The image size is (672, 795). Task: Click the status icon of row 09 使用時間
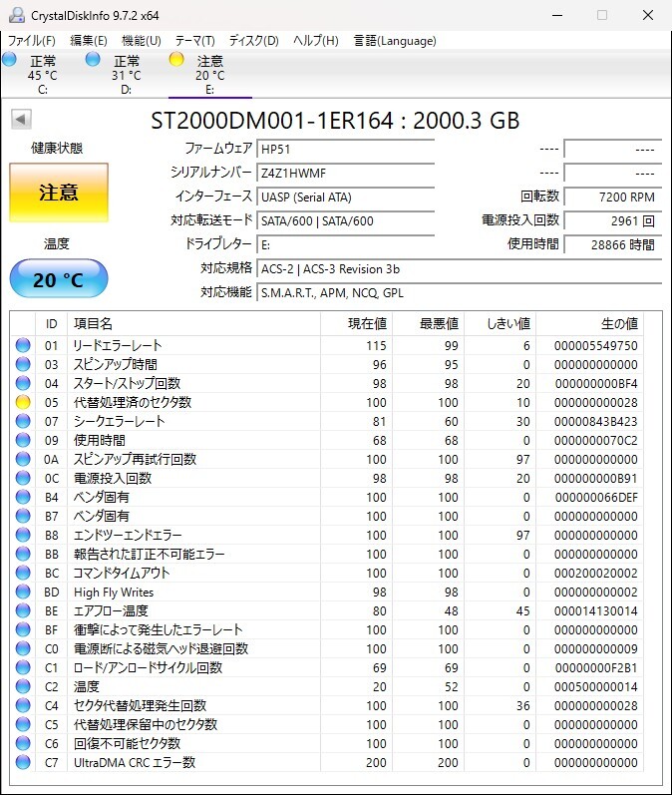tap(23, 440)
